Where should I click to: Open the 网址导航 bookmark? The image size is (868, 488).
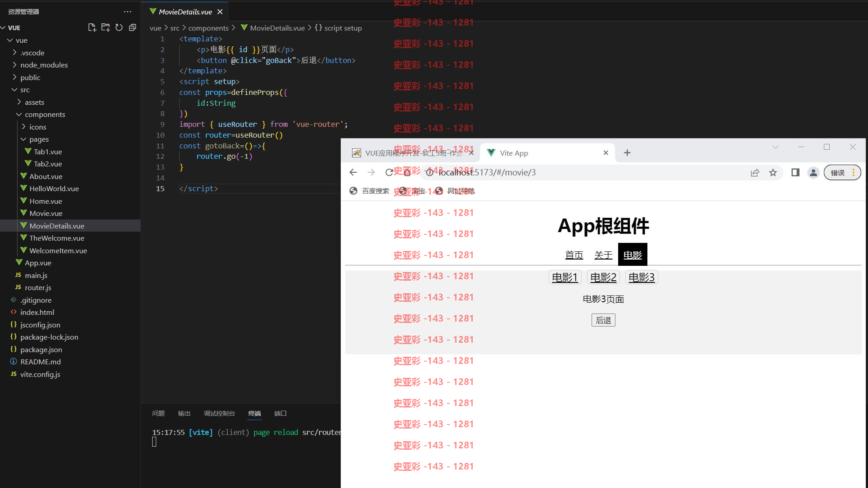(x=455, y=191)
